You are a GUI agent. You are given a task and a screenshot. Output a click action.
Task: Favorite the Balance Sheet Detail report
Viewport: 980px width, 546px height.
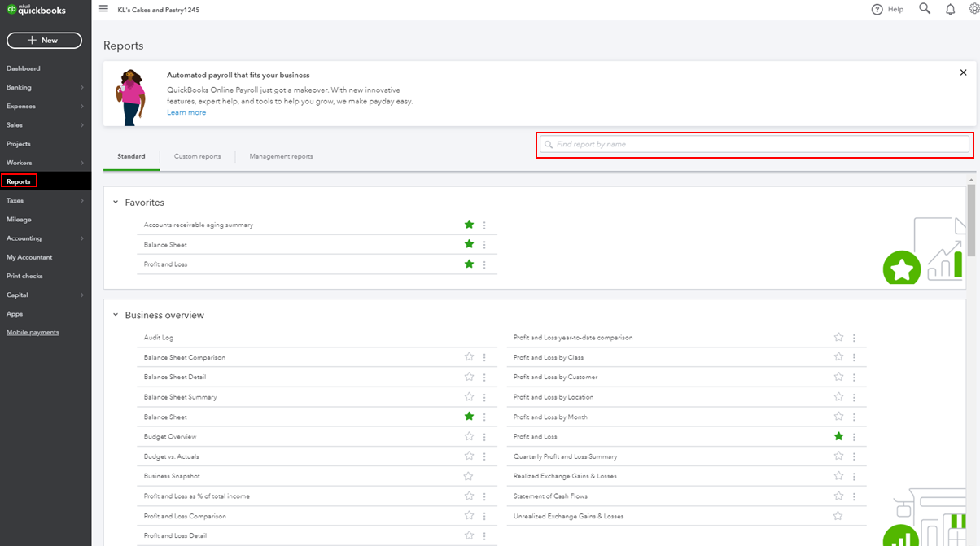click(469, 377)
